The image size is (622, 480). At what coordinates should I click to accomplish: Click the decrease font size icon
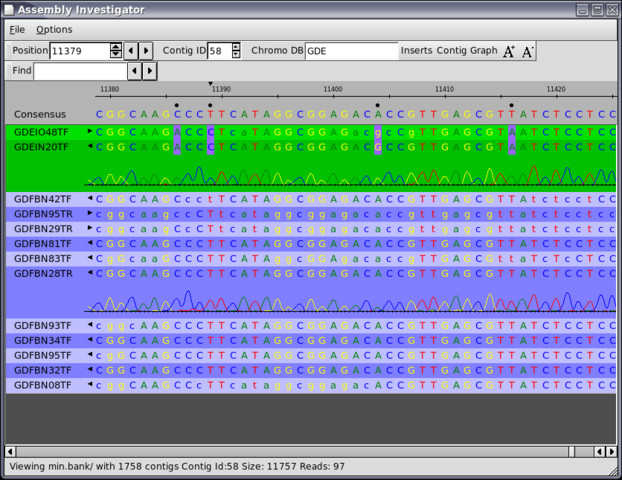pos(528,51)
